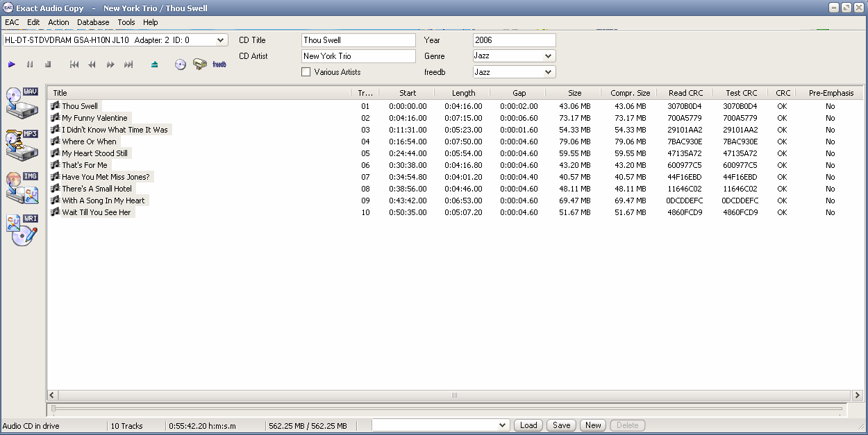868x435 pixels.
Task: Eject the CD with eject icon
Action: pos(154,65)
